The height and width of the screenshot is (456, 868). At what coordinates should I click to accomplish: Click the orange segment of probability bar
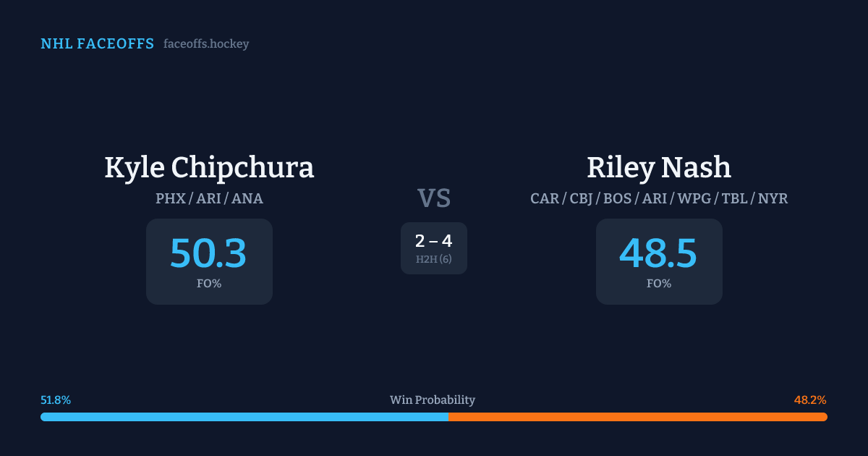point(637,417)
